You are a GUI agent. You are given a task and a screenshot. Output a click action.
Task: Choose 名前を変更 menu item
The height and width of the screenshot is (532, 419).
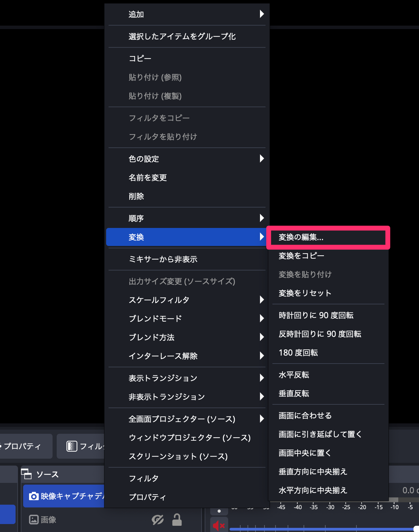pyautogui.click(x=187, y=177)
